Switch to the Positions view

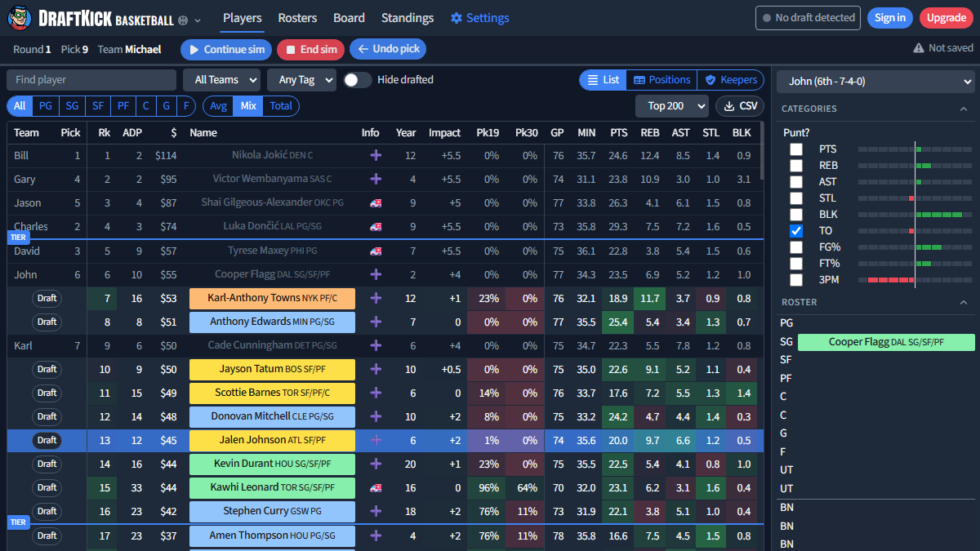(661, 80)
